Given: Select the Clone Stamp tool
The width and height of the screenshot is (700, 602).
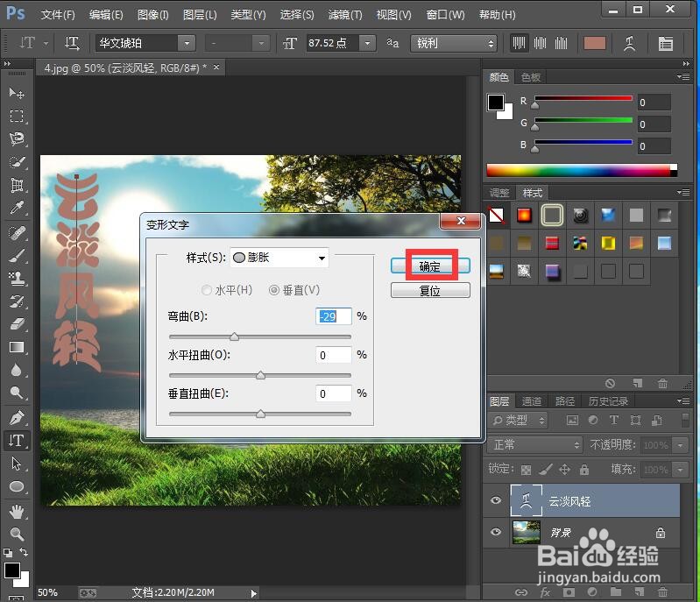Looking at the screenshot, I should pyautogui.click(x=17, y=279).
